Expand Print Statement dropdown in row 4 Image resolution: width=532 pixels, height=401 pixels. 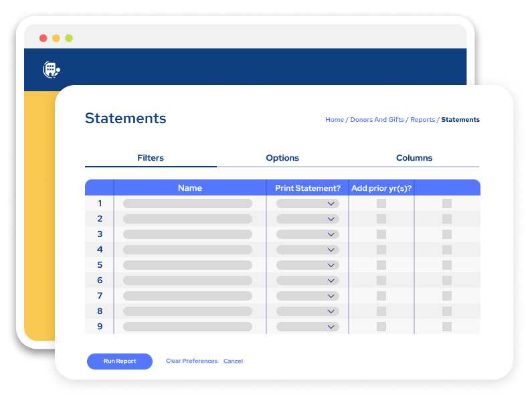point(308,250)
